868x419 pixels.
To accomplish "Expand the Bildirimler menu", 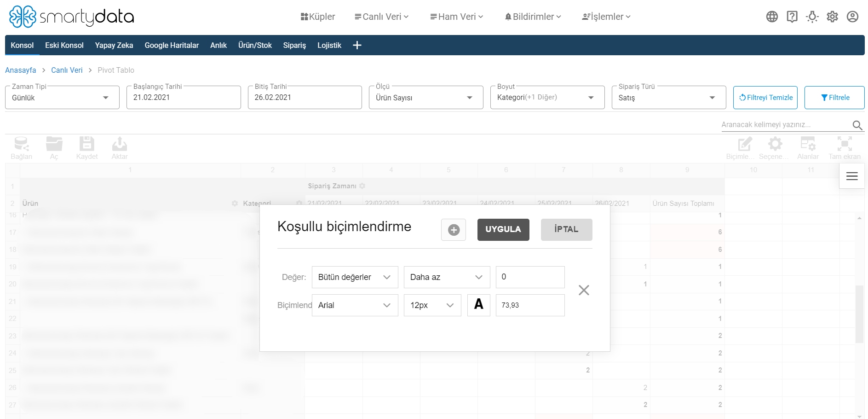I will click(533, 17).
